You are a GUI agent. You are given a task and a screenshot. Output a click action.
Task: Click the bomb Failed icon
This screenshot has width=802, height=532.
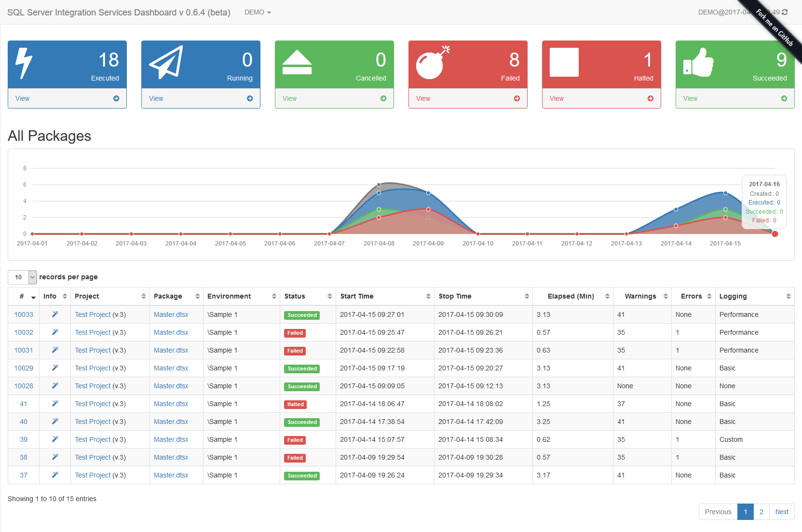pyautogui.click(x=433, y=62)
